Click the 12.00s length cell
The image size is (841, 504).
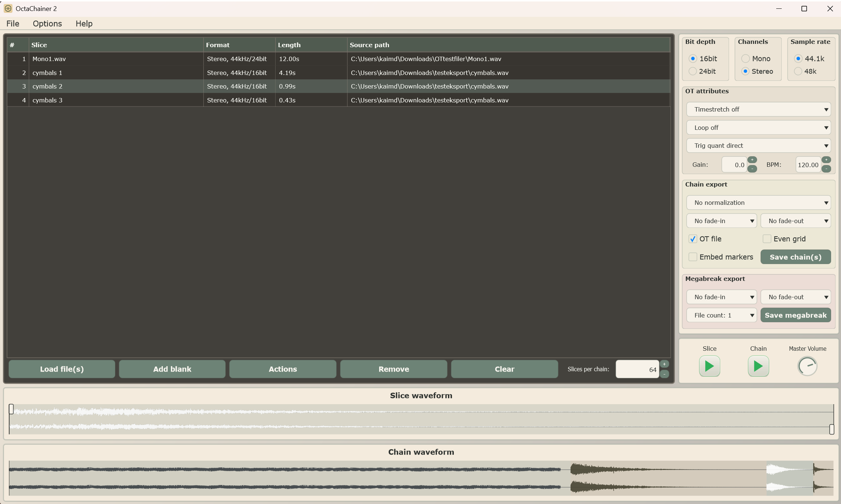tap(311, 59)
